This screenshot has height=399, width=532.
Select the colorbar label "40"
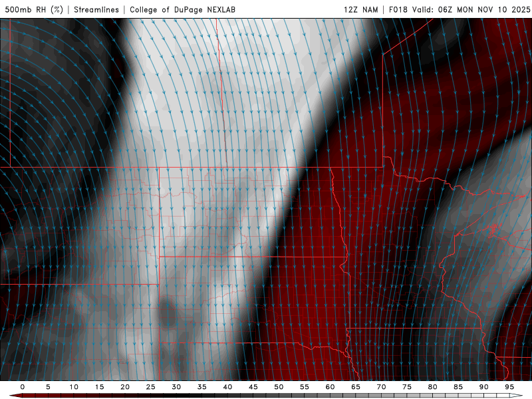(x=227, y=387)
